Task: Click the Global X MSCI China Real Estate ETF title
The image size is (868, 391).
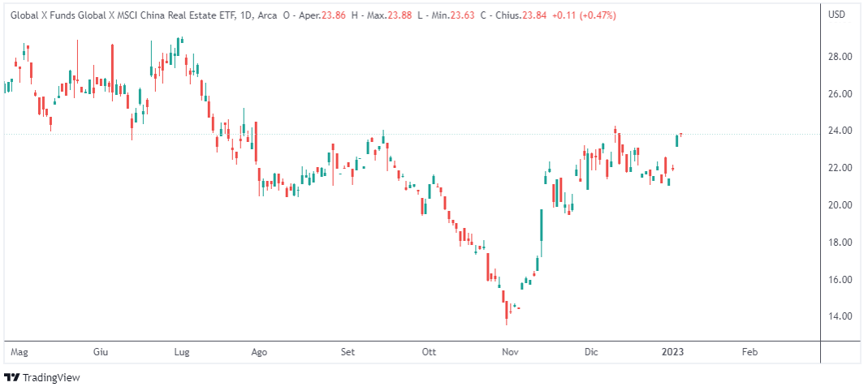Action: pyautogui.click(x=121, y=14)
